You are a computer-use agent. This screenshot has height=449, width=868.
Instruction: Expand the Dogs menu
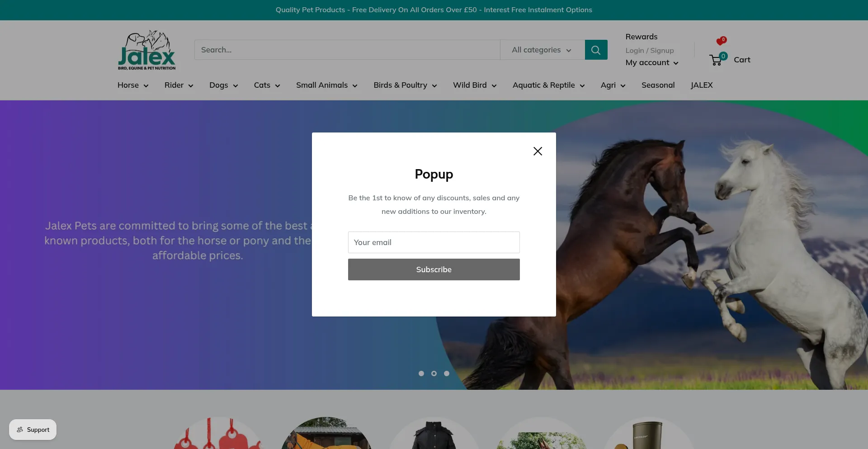click(x=224, y=85)
